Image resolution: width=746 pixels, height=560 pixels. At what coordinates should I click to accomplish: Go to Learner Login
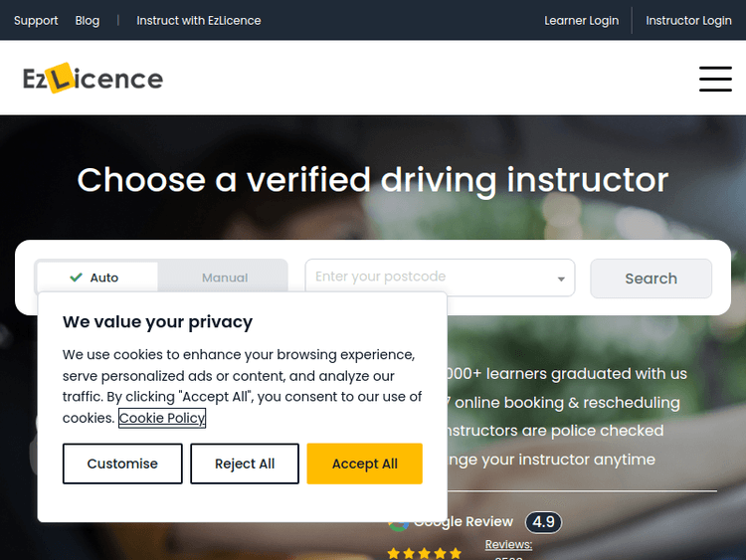click(582, 21)
